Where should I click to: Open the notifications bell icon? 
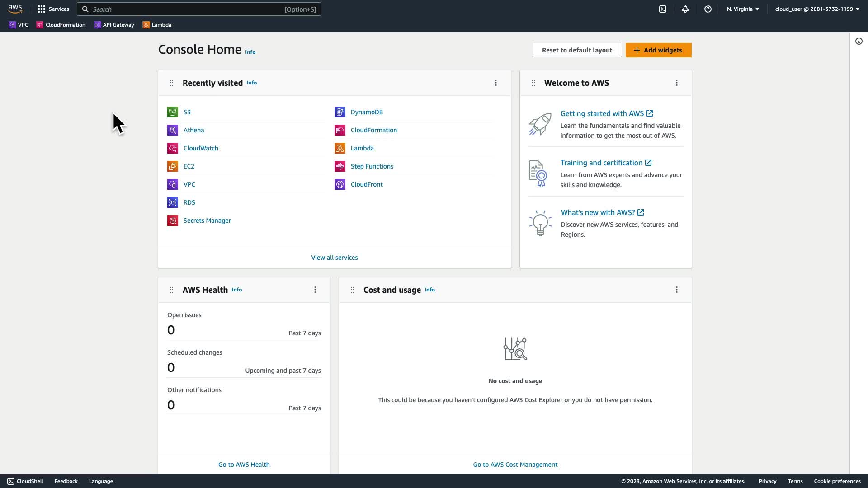point(685,9)
